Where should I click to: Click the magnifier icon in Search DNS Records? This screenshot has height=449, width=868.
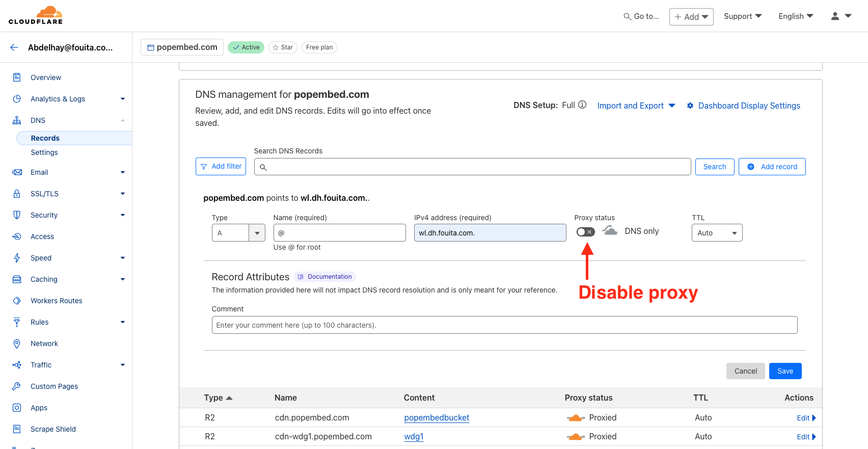click(x=263, y=167)
